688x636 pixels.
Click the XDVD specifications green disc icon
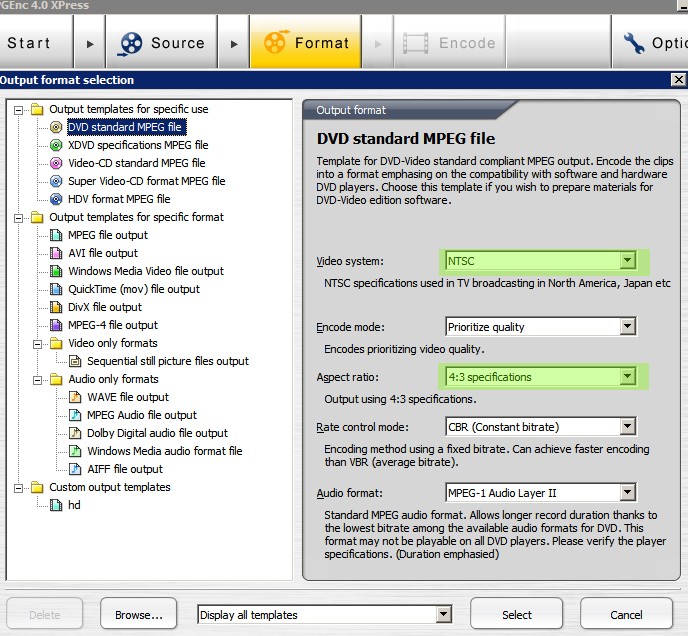(56, 145)
